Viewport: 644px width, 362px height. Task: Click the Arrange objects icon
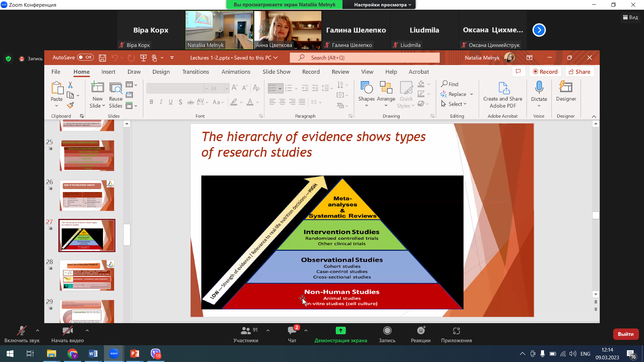click(386, 87)
